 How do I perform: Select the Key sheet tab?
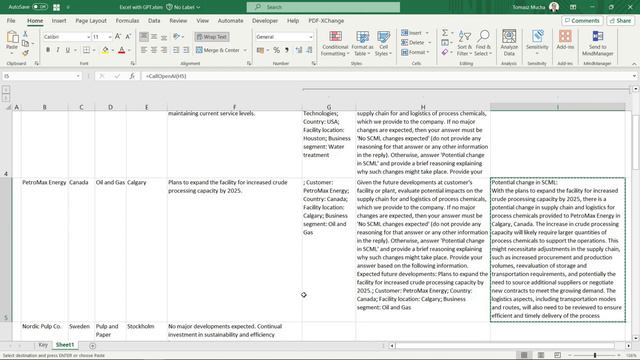[43, 345]
